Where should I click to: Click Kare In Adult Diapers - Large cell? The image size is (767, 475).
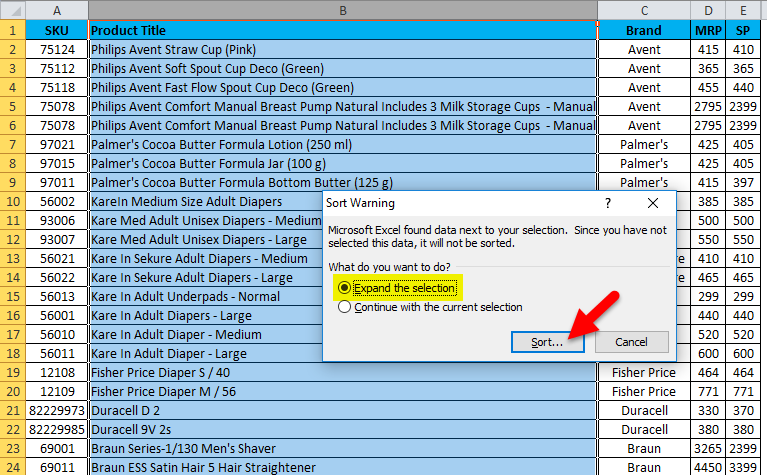point(206,316)
